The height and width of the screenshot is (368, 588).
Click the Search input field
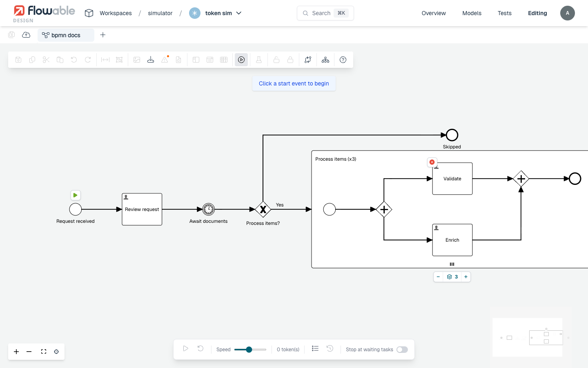coord(325,13)
